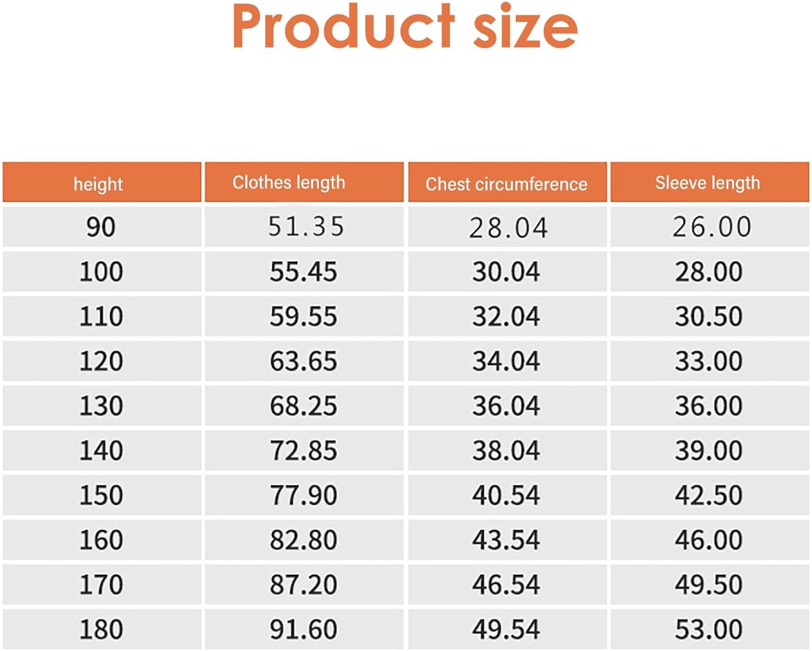Select the height 160 cell
The height and width of the screenshot is (651, 812).
[101, 540]
